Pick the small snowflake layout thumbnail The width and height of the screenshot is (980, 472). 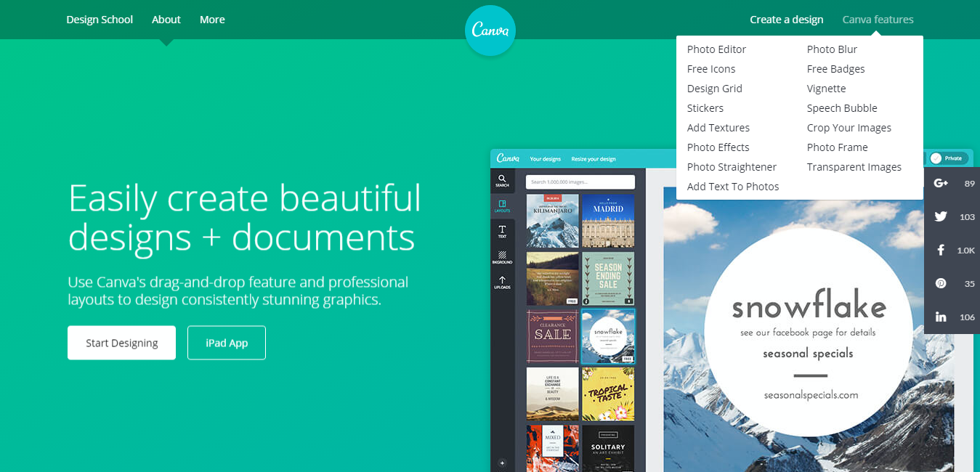coord(608,336)
